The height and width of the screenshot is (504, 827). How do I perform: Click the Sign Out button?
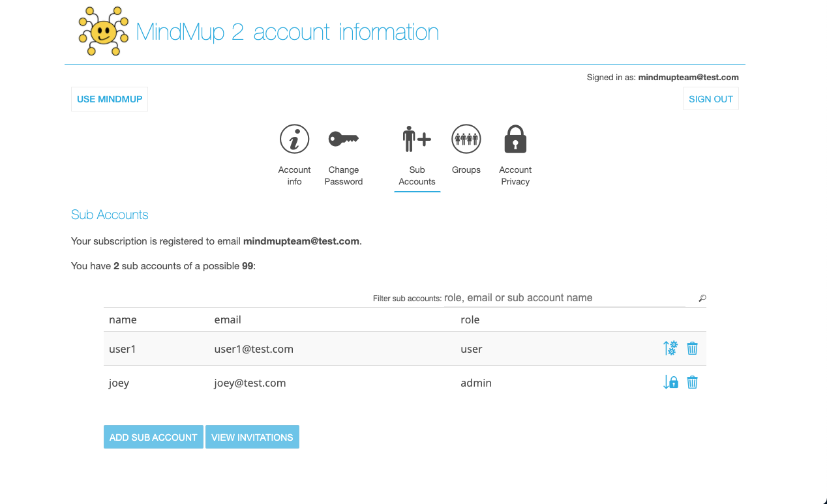(x=711, y=99)
